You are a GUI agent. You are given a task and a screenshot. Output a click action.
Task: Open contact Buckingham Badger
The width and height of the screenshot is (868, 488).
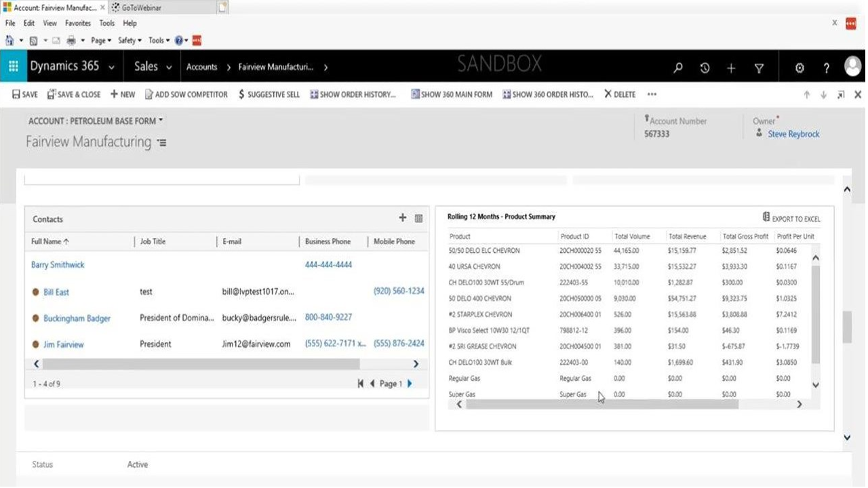tap(77, 318)
